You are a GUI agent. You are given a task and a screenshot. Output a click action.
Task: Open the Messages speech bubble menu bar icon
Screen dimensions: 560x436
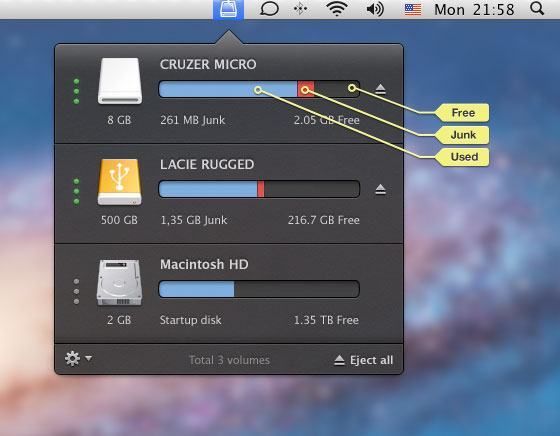[x=269, y=9]
